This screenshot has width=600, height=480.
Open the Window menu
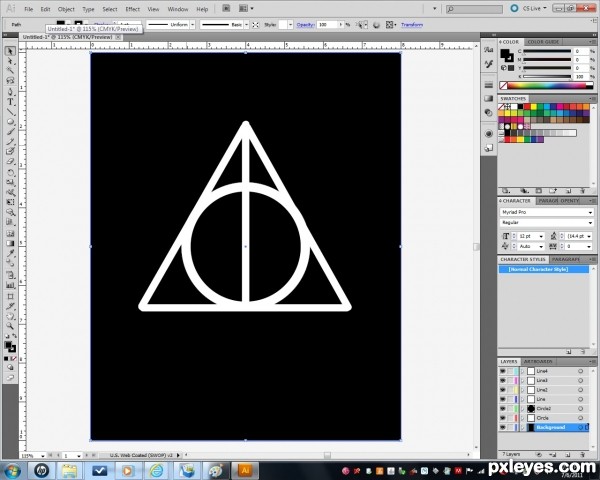pyautogui.click(x=178, y=9)
